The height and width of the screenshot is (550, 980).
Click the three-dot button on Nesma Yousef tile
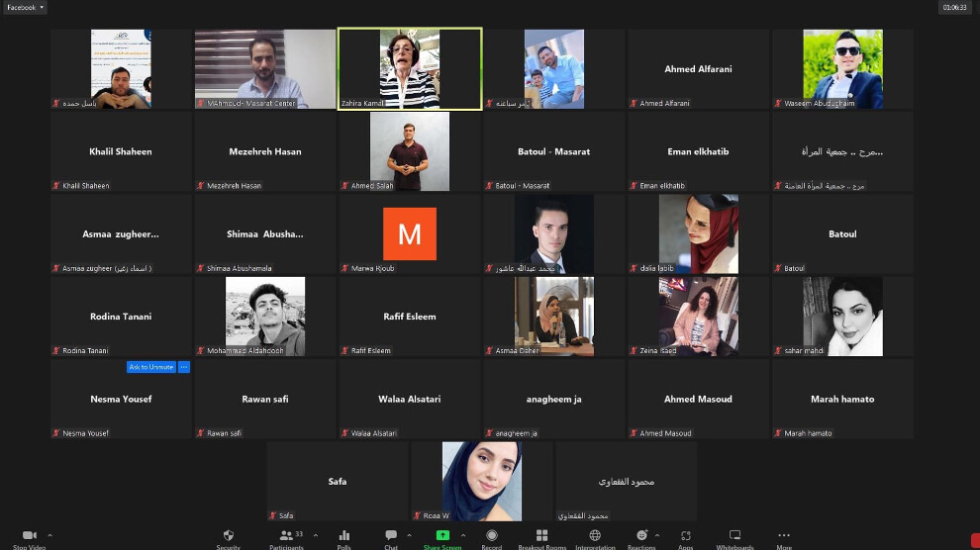pyautogui.click(x=183, y=367)
